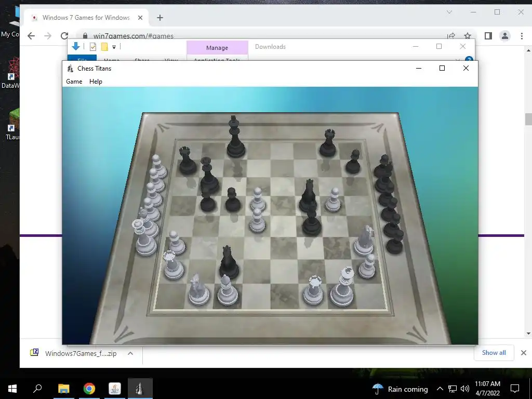The height and width of the screenshot is (399, 532).
Task: Click the Chess Titans taskbar icon
Action: coord(140,389)
